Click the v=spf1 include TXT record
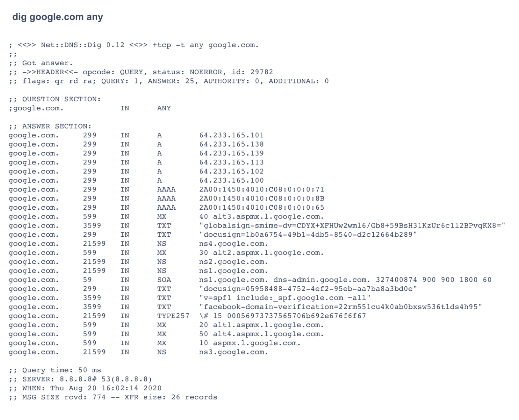The height and width of the screenshot is (420, 519). coord(285,298)
